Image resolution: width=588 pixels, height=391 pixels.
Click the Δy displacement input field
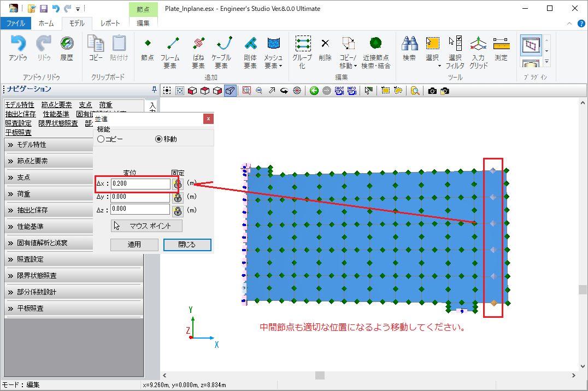[x=140, y=197]
